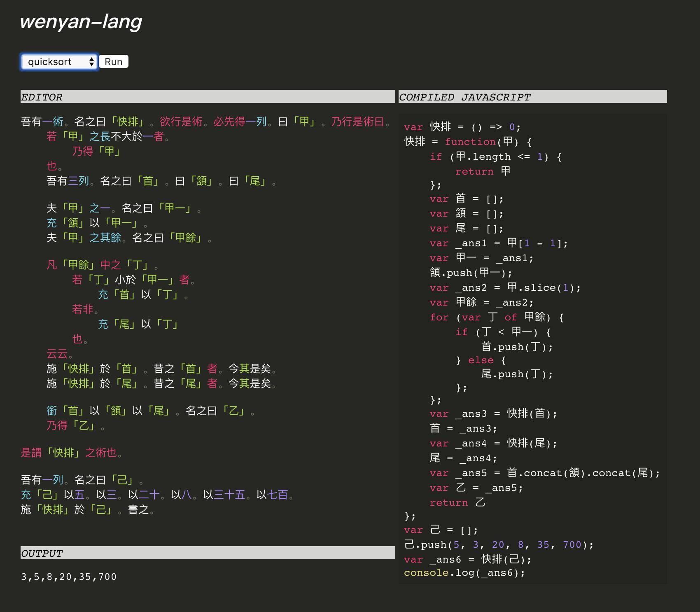Click compiled line for (var 丁 of 甲餘)
Image resolution: width=700 pixels, height=612 pixels.
[x=497, y=318]
